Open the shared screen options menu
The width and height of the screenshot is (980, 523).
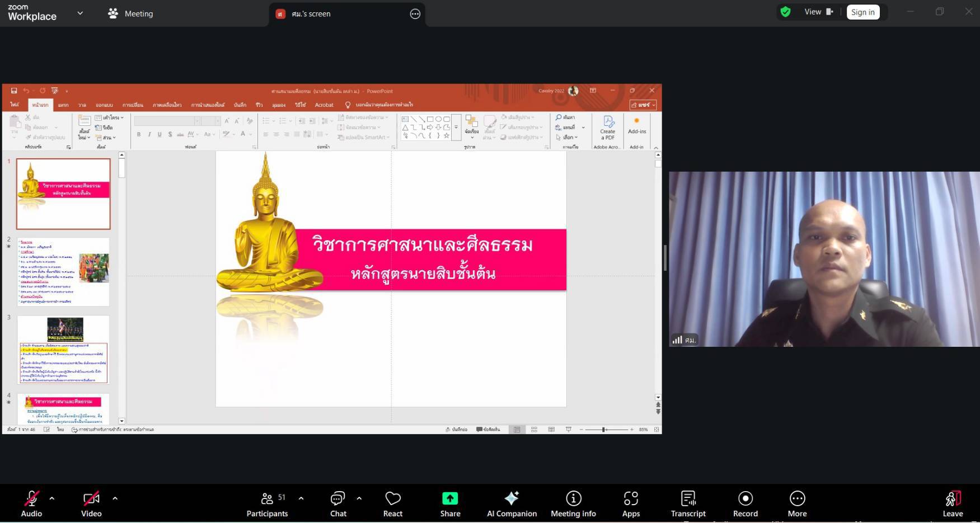click(415, 14)
